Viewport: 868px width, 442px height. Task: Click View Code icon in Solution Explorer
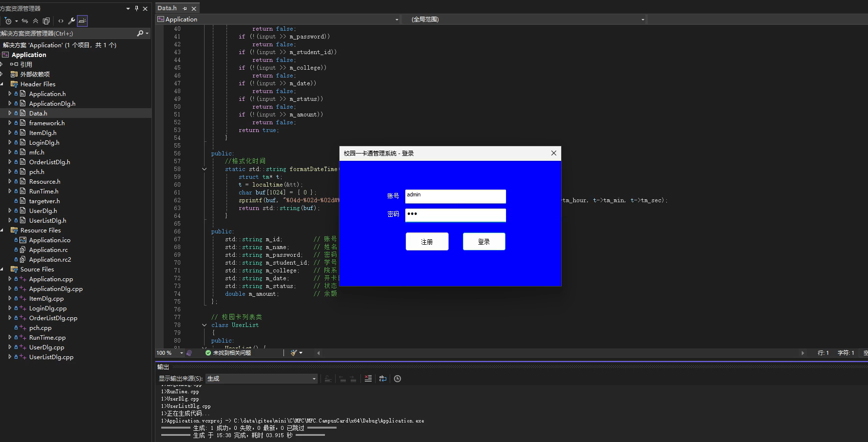click(x=61, y=21)
